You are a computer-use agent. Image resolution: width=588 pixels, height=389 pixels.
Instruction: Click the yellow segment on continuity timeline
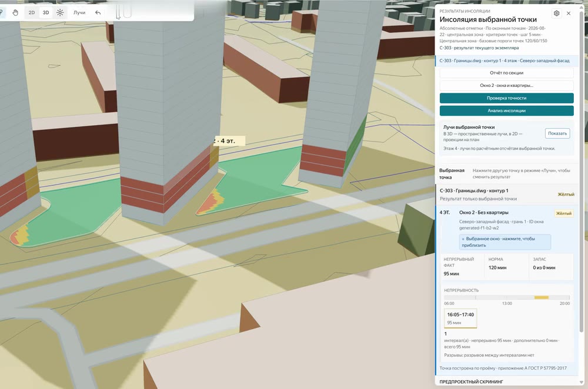click(542, 297)
